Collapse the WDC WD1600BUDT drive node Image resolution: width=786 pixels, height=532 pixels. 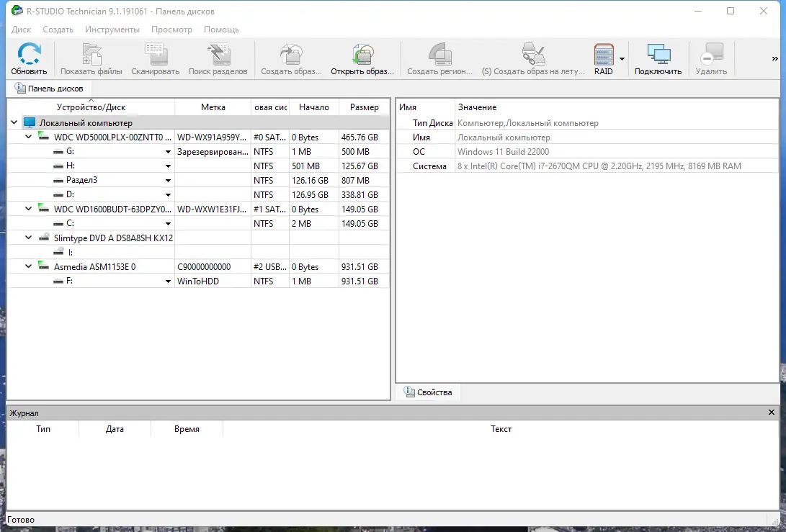(x=29, y=209)
